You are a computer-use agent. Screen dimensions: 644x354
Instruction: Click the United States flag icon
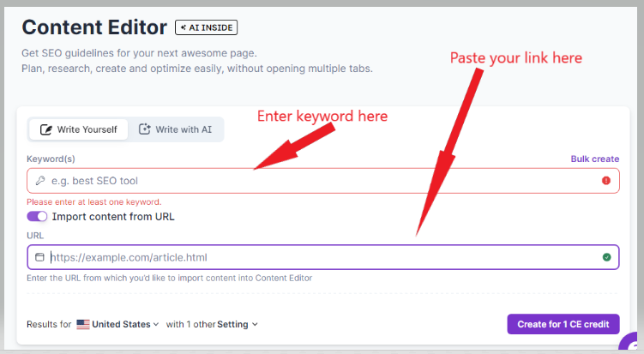pyautogui.click(x=83, y=325)
